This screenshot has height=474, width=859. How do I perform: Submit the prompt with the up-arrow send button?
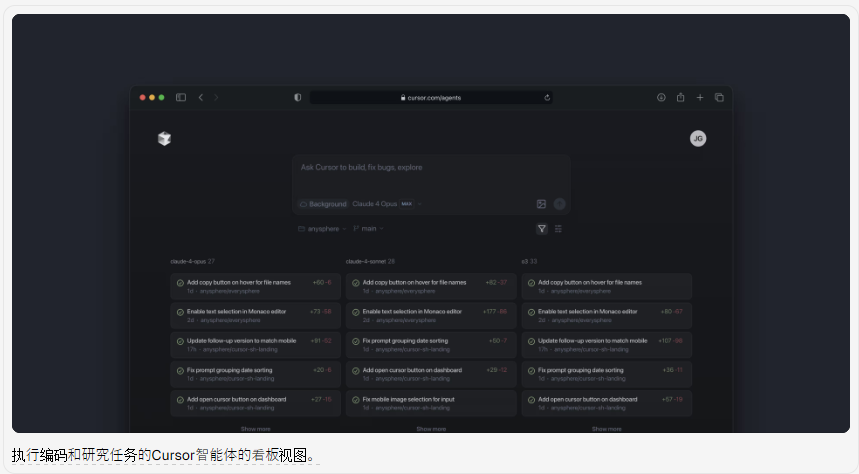559,204
